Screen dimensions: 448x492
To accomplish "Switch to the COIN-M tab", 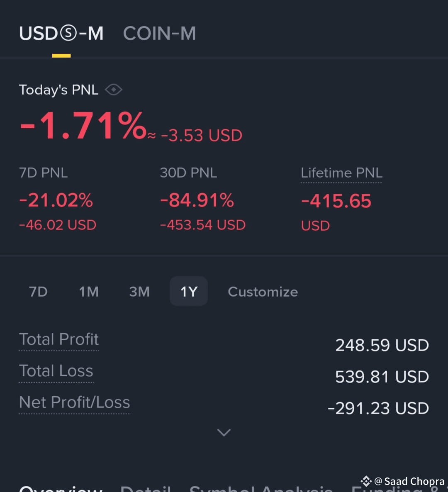I will click(159, 33).
